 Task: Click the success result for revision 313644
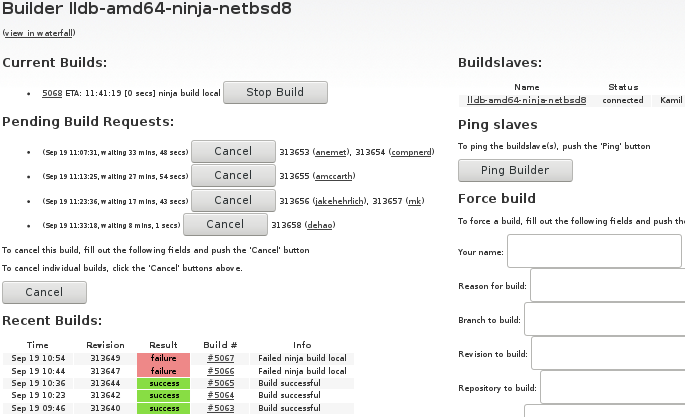tap(163, 383)
